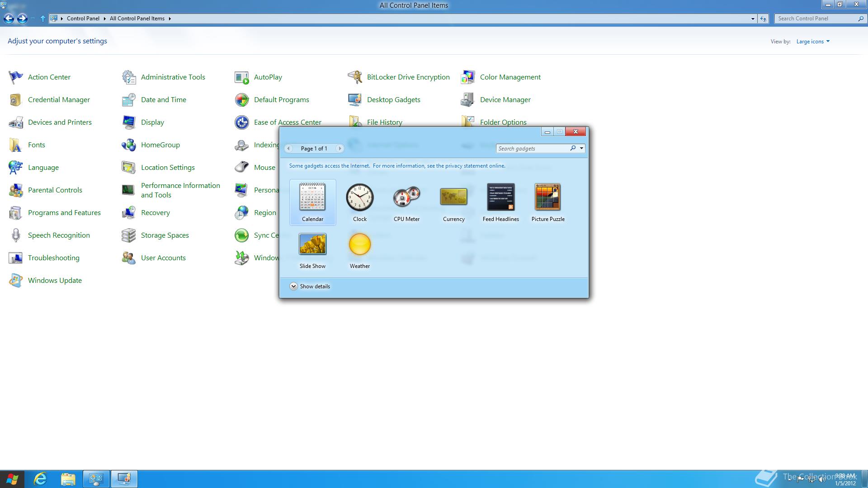Open Location Settings link

(168, 168)
